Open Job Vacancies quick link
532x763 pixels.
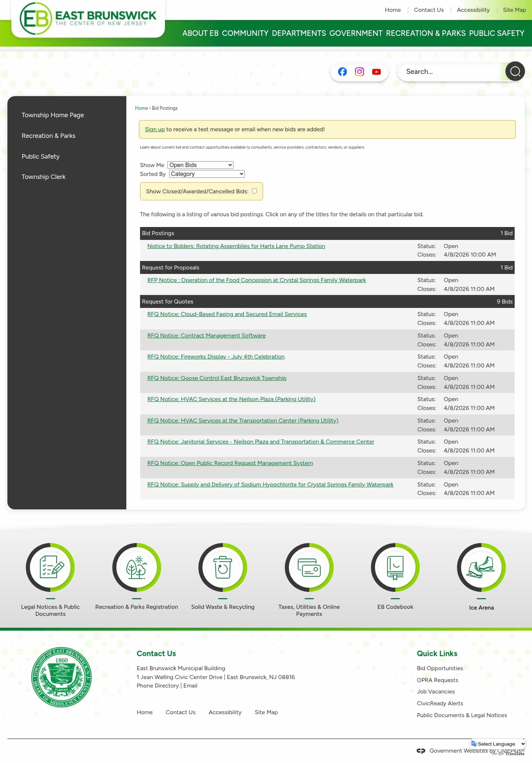(436, 692)
